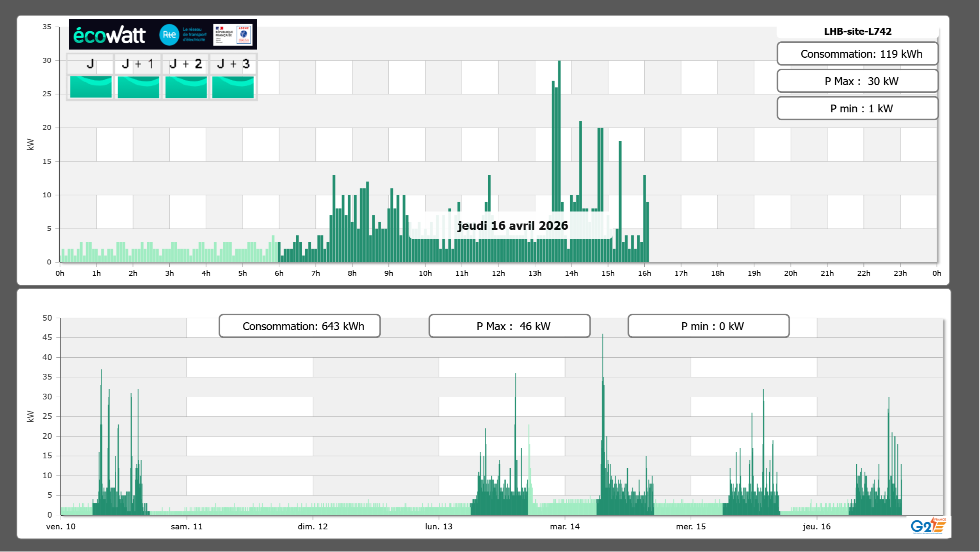Image resolution: width=980 pixels, height=552 pixels.
Task: Click the Consommation: 643 kWh box
Action: [x=299, y=326]
